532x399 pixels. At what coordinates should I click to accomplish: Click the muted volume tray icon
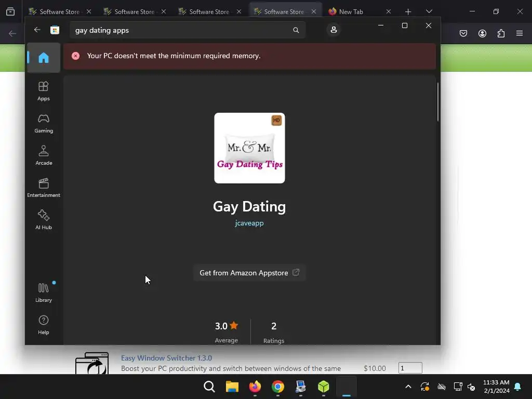pos(471,387)
